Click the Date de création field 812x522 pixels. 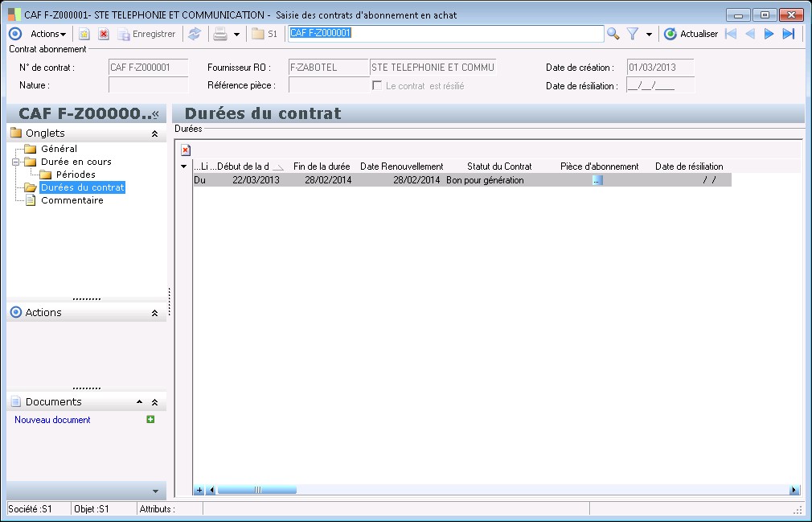(660, 68)
